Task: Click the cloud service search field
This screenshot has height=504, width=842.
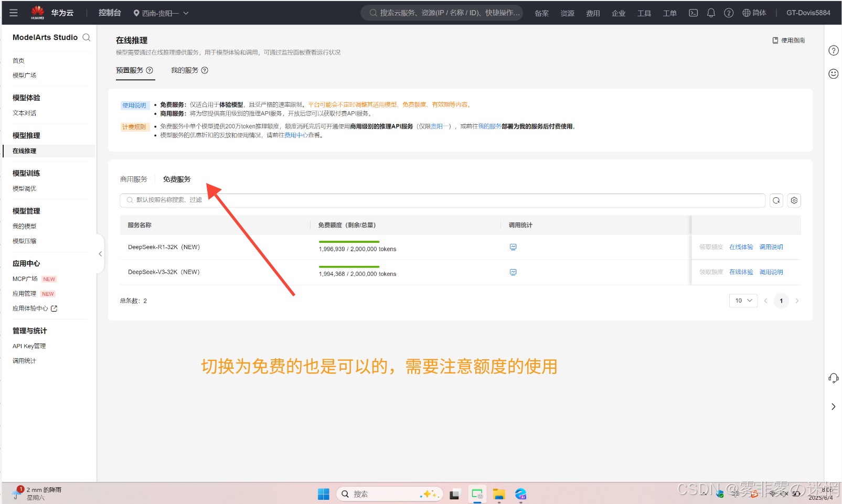Action: [x=442, y=13]
